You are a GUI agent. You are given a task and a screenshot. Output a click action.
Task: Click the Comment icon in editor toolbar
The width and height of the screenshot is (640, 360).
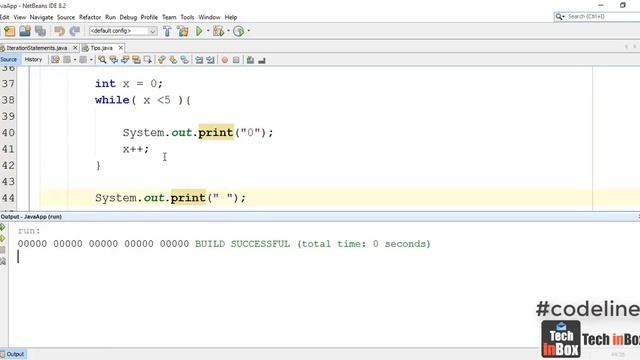click(x=250, y=60)
